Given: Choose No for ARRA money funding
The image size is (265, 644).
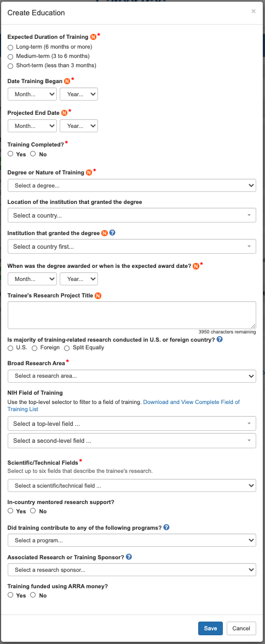Looking at the screenshot, I should 33,595.
